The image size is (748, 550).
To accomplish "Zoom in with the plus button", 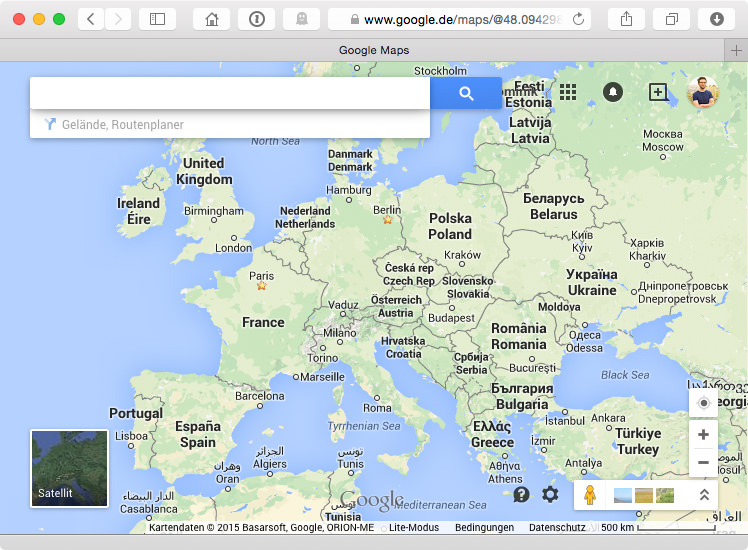I will [703, 435].
